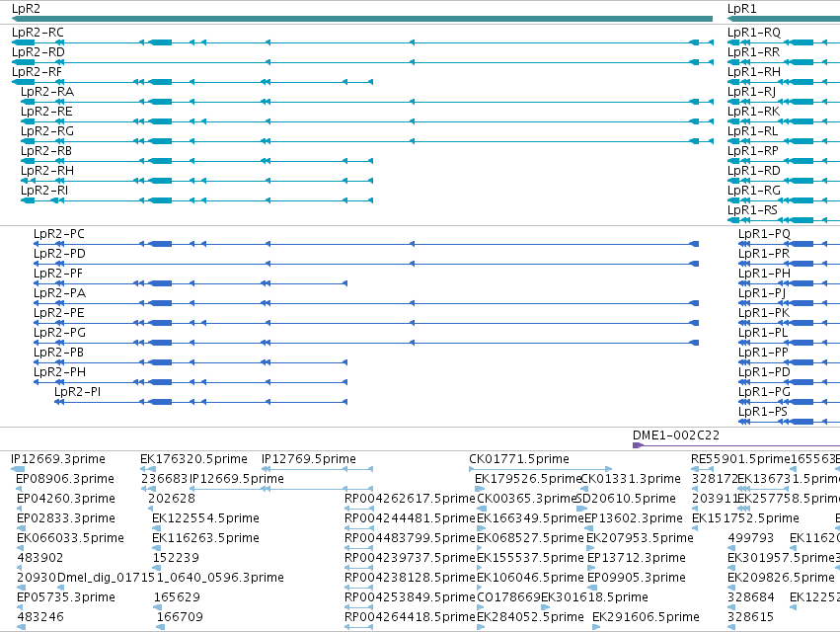This screenshot has height=632, width=840.
Task: Select the IP12669.5prime EST label
Action: point(237,479)
